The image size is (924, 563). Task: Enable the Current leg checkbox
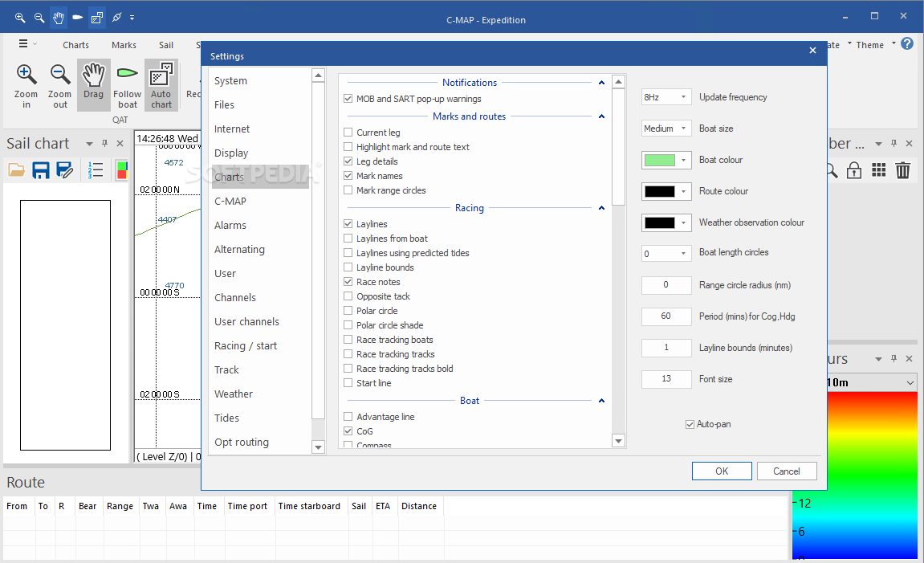tap(348, 133)
